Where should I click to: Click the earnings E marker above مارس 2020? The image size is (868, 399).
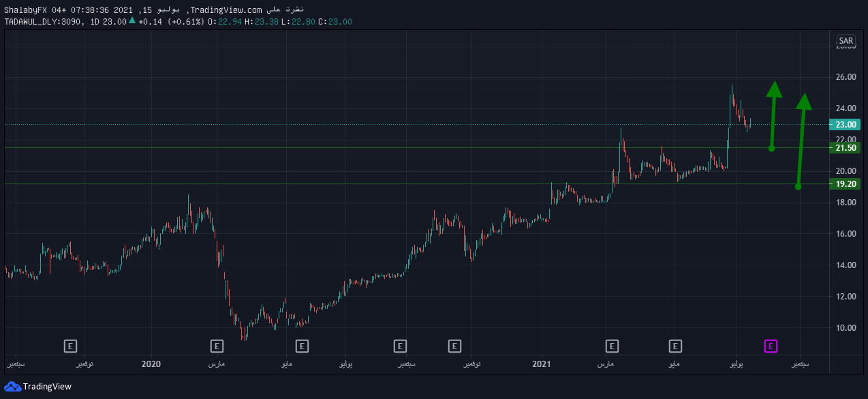coord(217,346)
